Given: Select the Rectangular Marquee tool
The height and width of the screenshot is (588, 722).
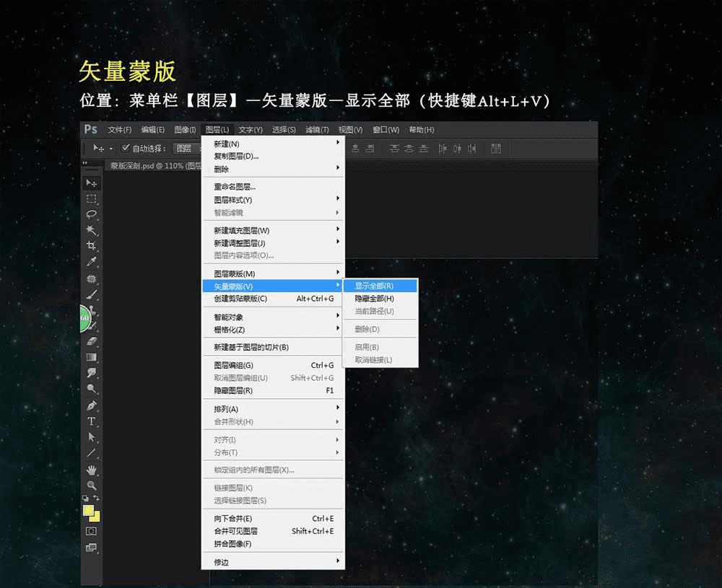Looking at the screenshot, I should click(x=91, y=198).
